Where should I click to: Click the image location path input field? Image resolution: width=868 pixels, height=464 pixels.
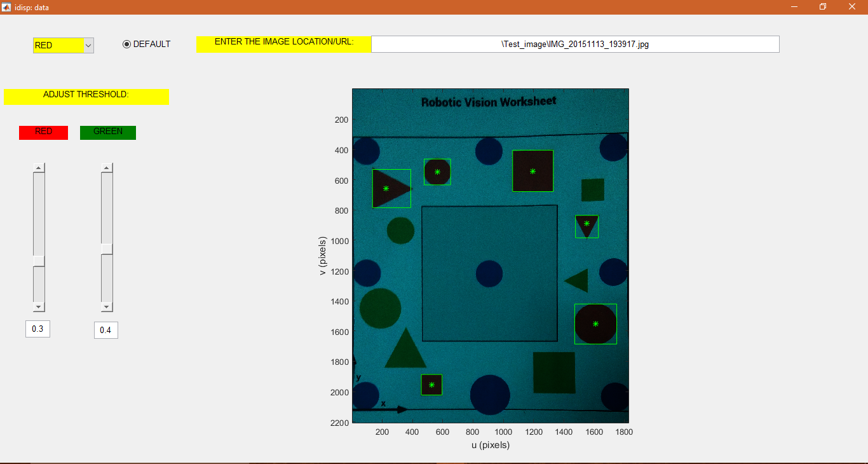point(575,44)
